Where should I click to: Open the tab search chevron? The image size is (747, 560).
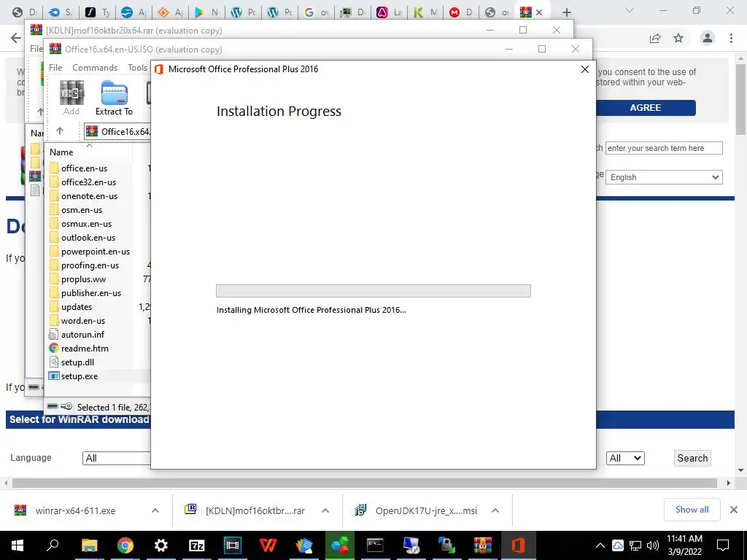click(x=630, y=10)
